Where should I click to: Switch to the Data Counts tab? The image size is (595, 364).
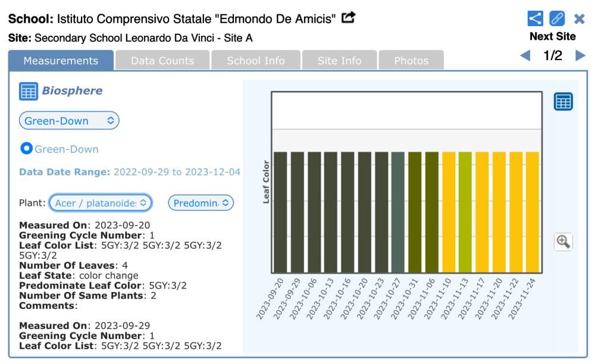click(x=162, y=61)
